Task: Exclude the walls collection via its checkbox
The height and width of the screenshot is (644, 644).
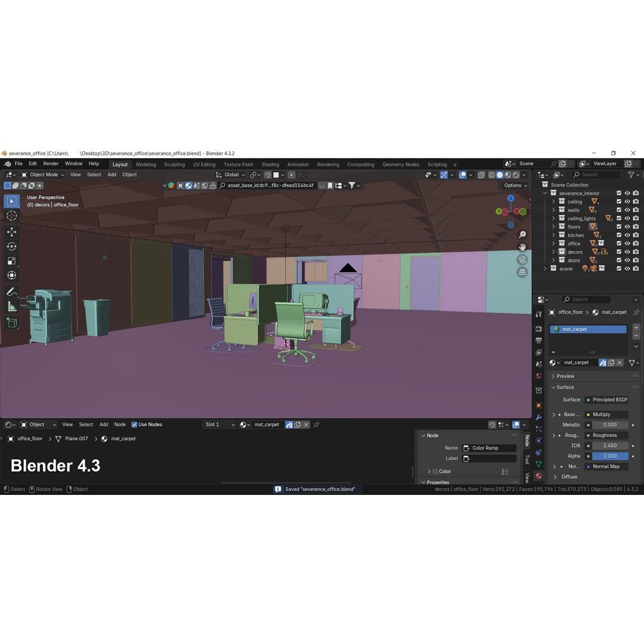Action: [619, 210]
